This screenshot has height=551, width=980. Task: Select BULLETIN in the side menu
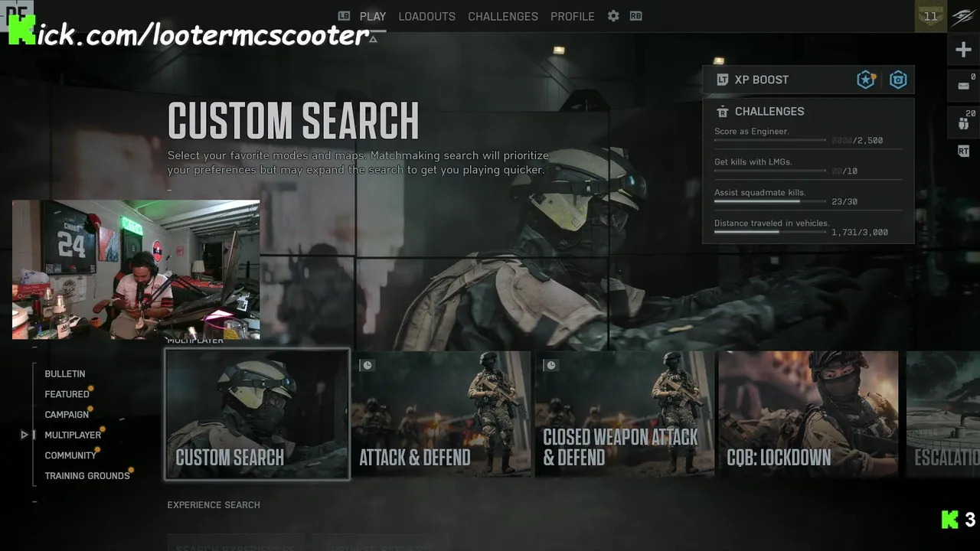click(65, 373)
